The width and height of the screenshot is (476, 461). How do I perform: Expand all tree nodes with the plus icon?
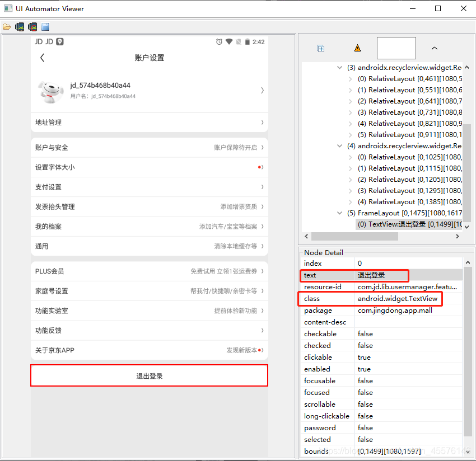coord(321,48)
